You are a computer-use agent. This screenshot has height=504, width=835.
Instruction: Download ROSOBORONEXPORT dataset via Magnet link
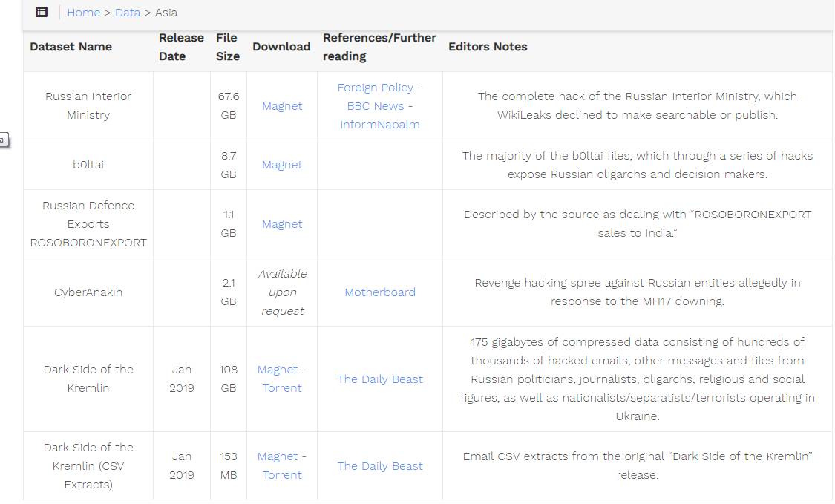tap(282, 224)
